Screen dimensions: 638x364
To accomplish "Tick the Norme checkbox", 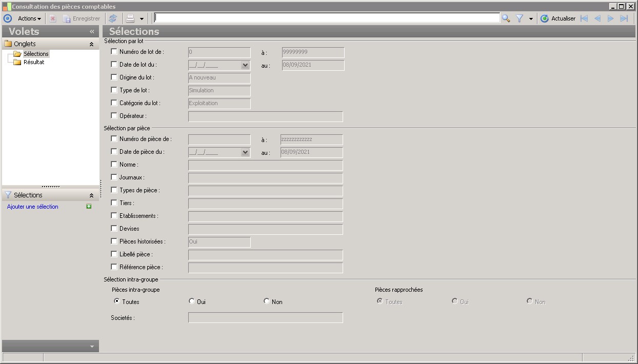I will (x=114, y=164).
